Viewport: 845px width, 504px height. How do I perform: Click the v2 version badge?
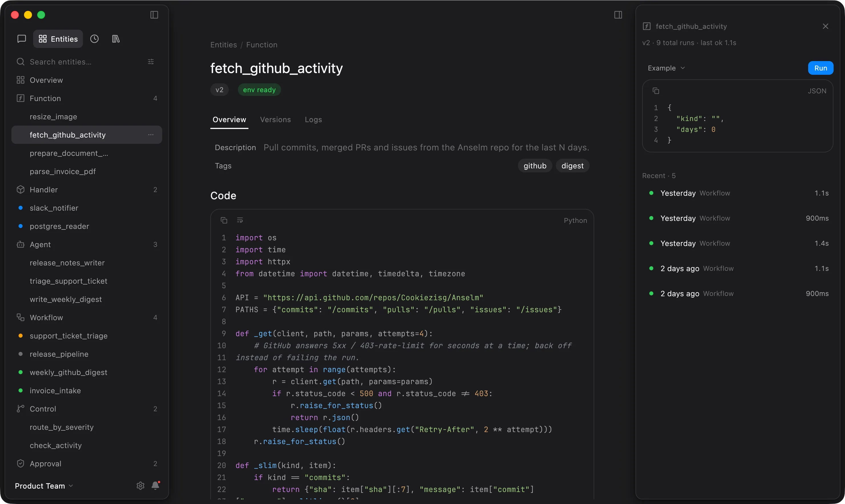(219, 90)
